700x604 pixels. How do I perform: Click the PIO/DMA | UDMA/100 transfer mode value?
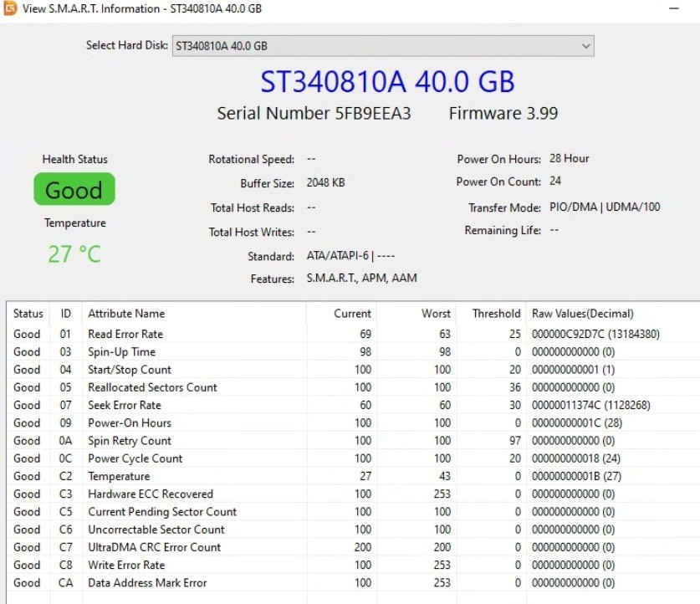pos(605,207)
